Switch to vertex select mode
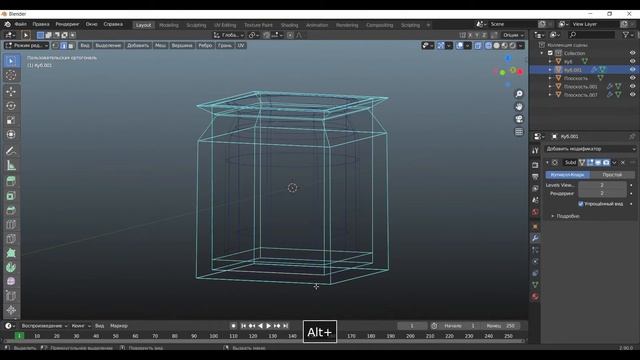Screen dimensions: 640x360 click(x=56, y=46)
